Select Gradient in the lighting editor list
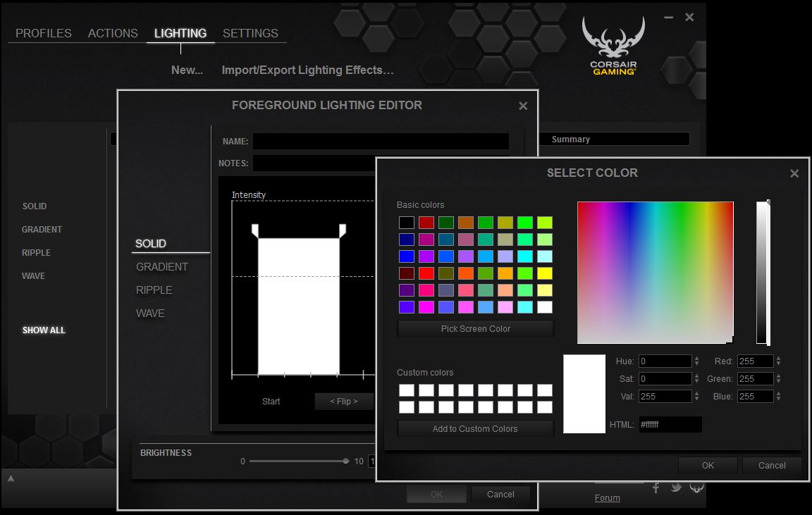Image resolution: width=812 pixels, height=515 pixels. tap(161, 266)
